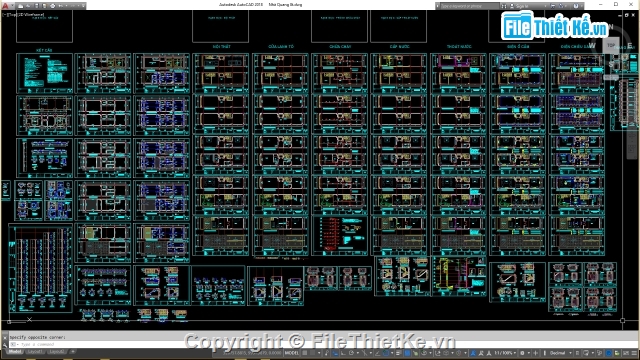Viewport: 640px width, 360px height.
Task: Click the Plot printer icon in quick access toolbar
Action: [x=52, y=6]
